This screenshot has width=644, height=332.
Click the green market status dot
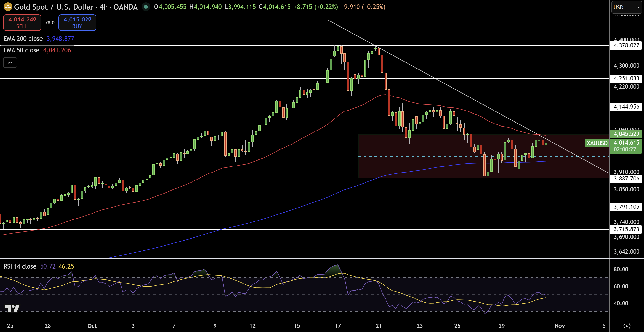tap(146, 7)
